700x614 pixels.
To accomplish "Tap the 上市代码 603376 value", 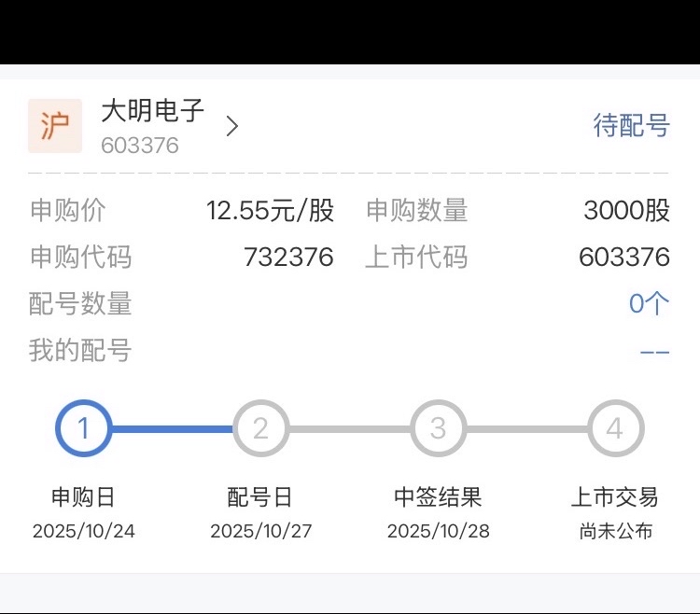I will pos(624,258).
